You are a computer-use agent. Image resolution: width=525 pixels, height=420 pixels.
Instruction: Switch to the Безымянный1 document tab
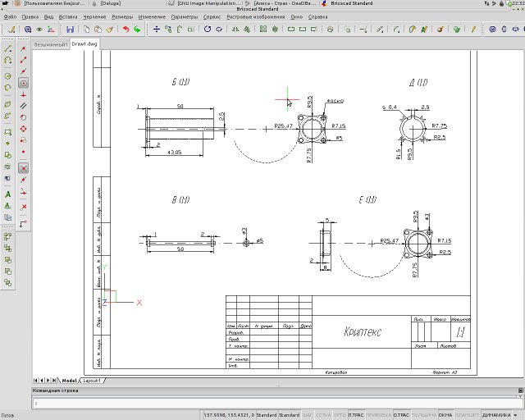point(51,44)
